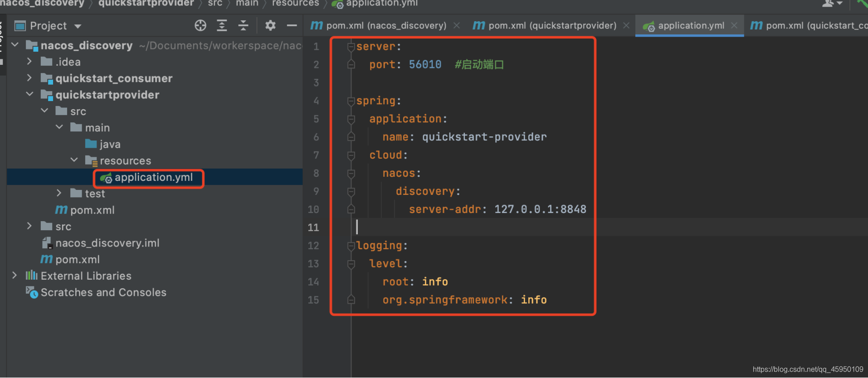Click the Project tool window title
This screenshot has height=378, width=868.
pos(48,26)
